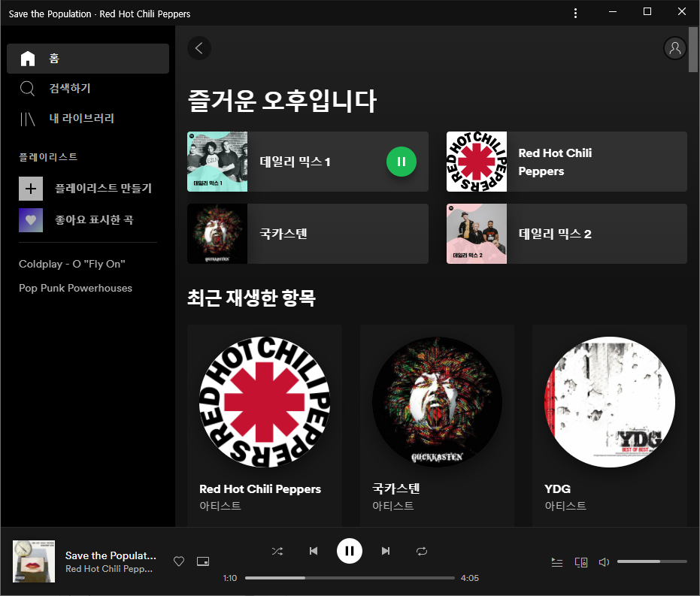700x596 pixels.
Task: Click 국카스텐 shortcut album thumbnail
Action: pos(217,234)
